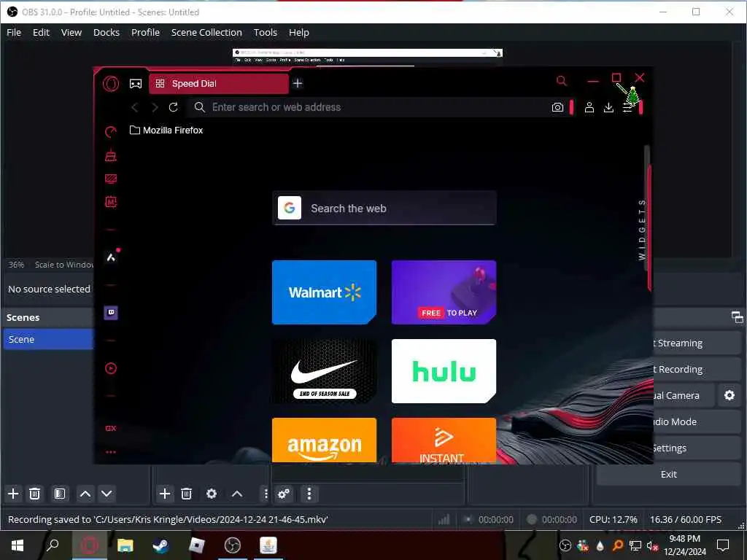Remove selected scene with trash icon
Screen dimensions: 747x560
point(34,494)
